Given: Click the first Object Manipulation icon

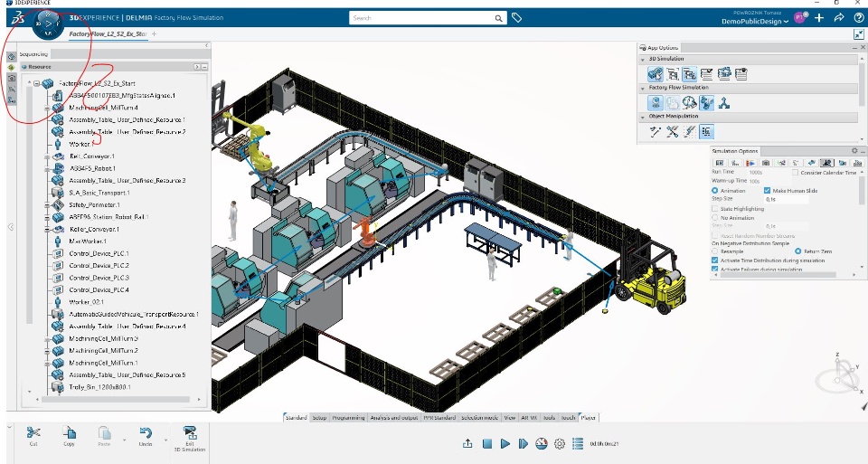Looking at the screenshot, I should 656,131.
